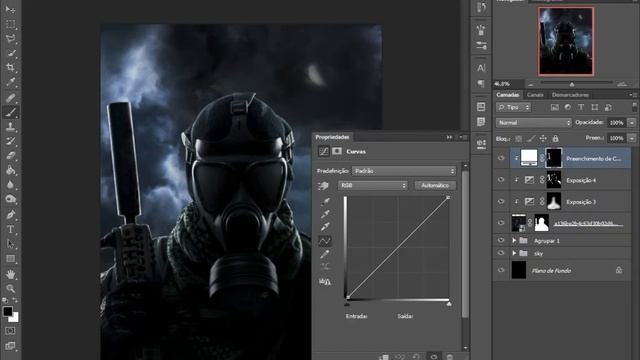This screenshot has width=640, height=360.
Task: Select the Move tool
Action: tap(10, 9)
